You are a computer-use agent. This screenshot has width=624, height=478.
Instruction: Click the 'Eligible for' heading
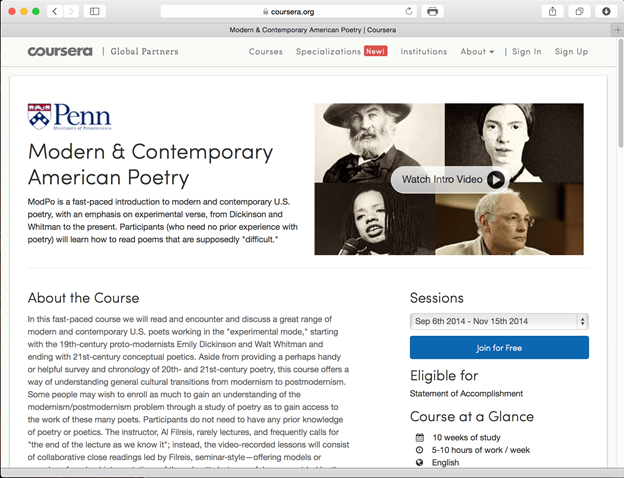pos(444,375)
